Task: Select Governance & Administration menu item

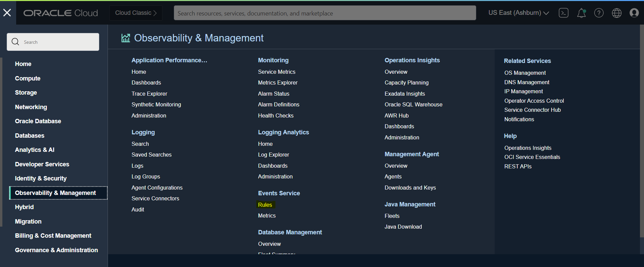Action: pyautogui.click(x=56, y=250)
